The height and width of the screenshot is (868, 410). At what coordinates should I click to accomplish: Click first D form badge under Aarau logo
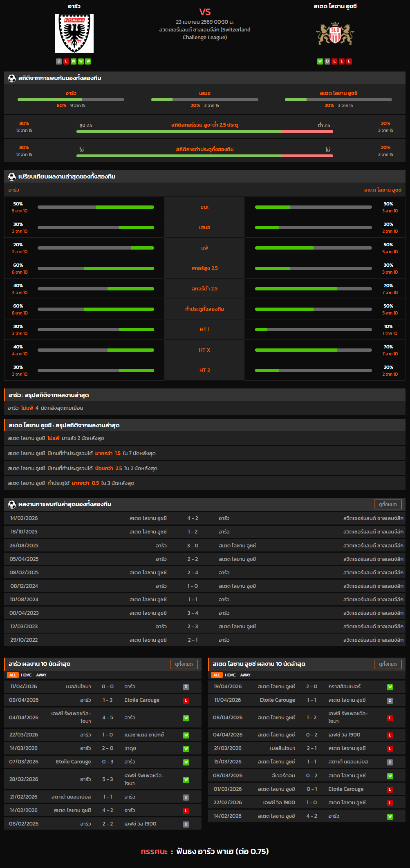point(59,61)
